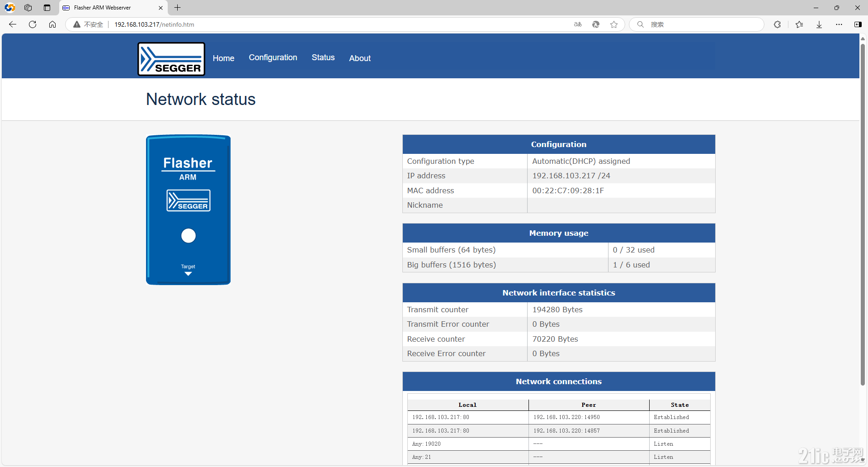868x467 pixels.
Task: Open the Configuration menu
Action: (x=273, y=57)
